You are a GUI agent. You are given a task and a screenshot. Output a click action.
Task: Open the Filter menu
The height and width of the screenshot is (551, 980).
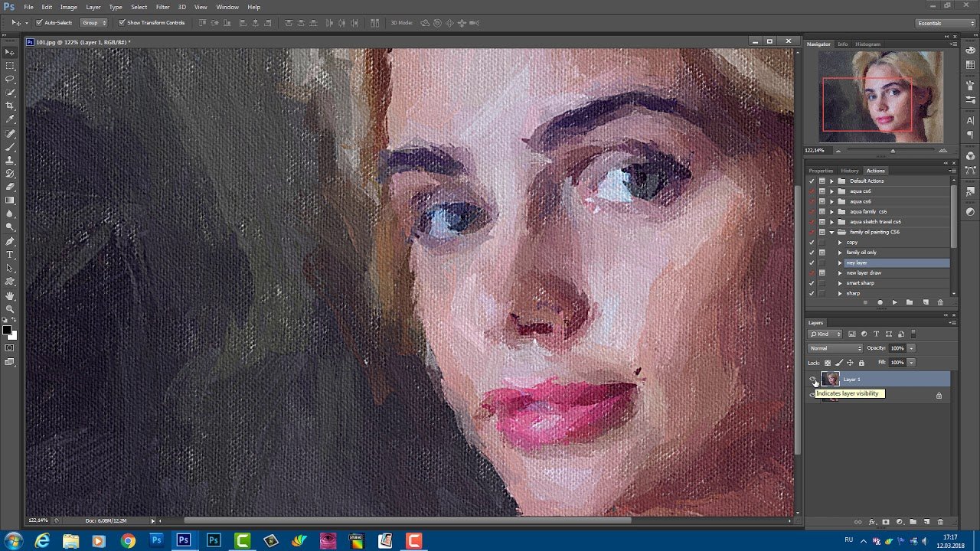(x=162, y=7)
